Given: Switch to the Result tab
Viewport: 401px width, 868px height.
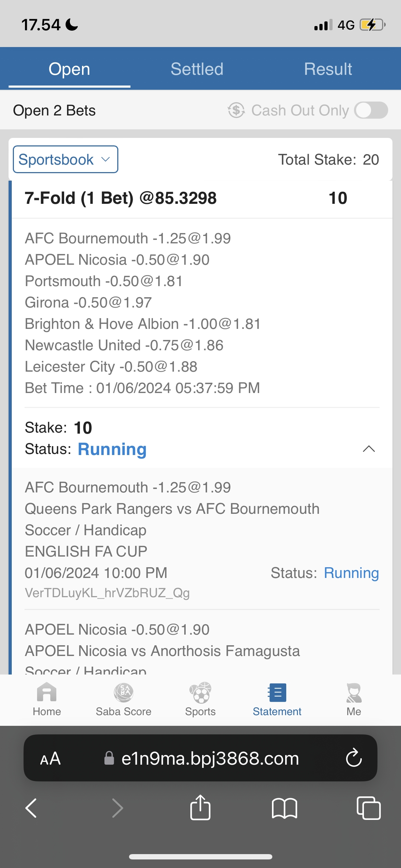Looking at the screenshot, I should point(328,69).
